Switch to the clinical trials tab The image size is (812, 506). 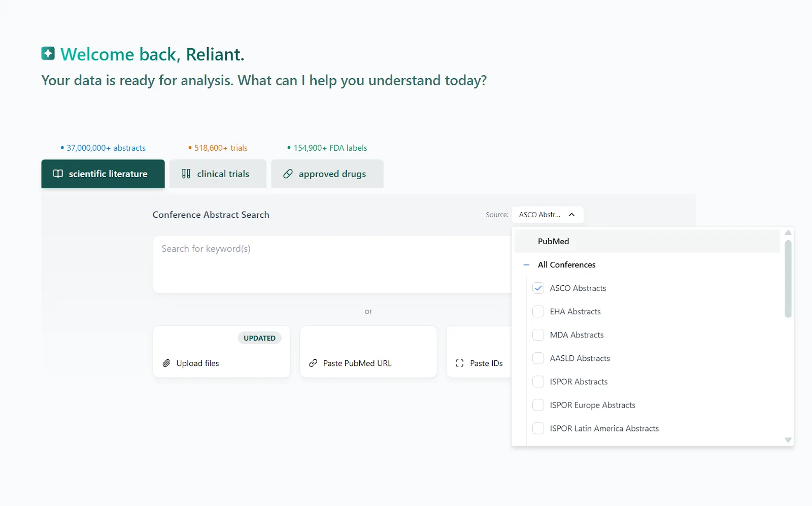tap(218, 174)
